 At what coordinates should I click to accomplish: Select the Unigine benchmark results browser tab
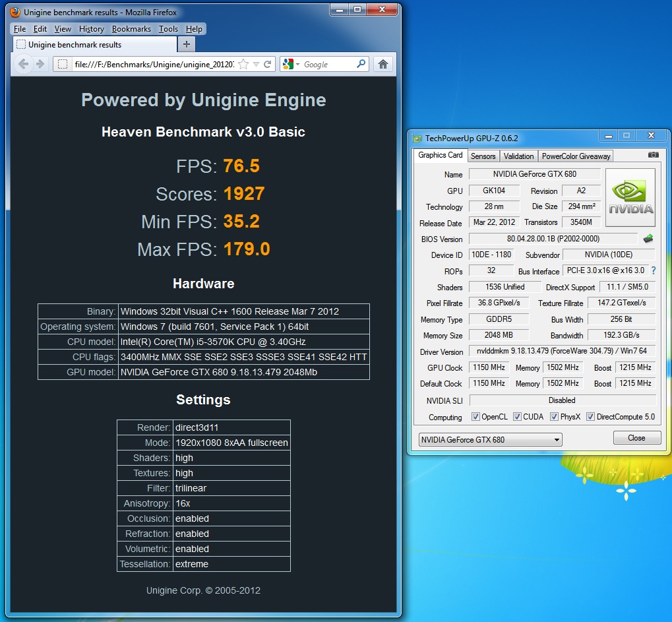[x=94, y=45]
